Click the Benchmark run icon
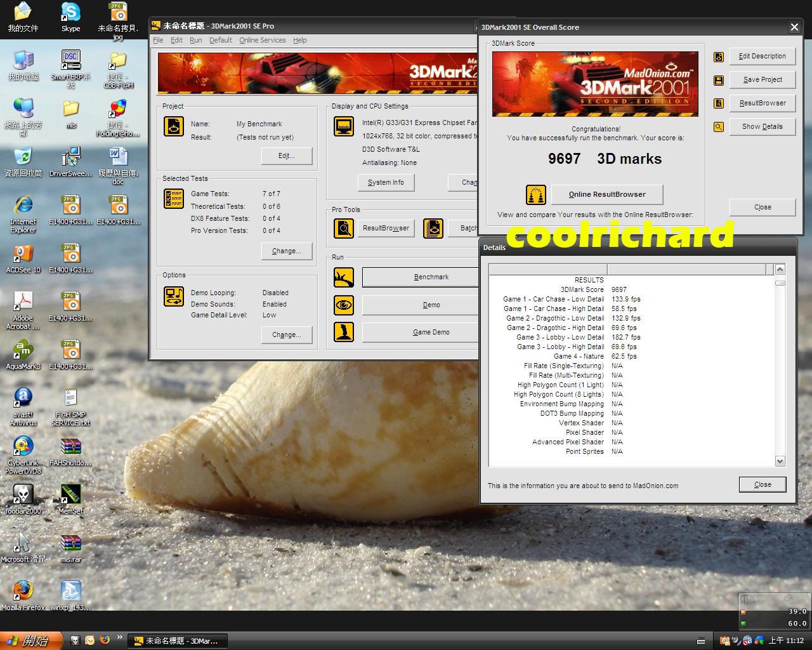812x650 pixels. pyautogui.click(x=344, y=277)
